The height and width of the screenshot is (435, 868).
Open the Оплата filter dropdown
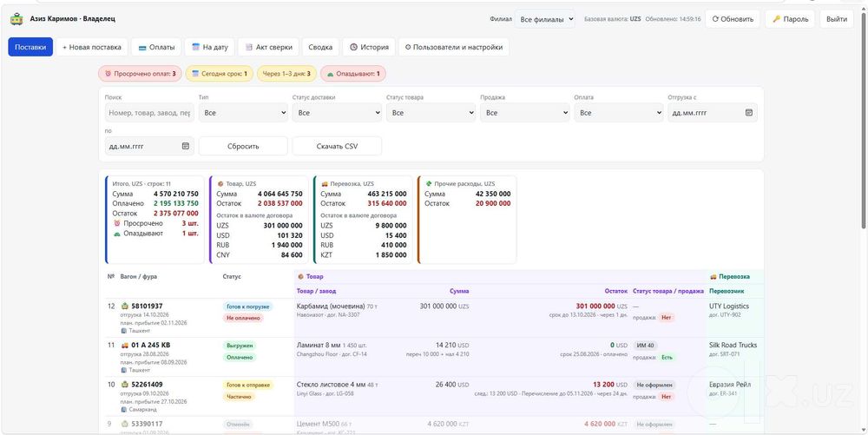click(x=618, y=112)
